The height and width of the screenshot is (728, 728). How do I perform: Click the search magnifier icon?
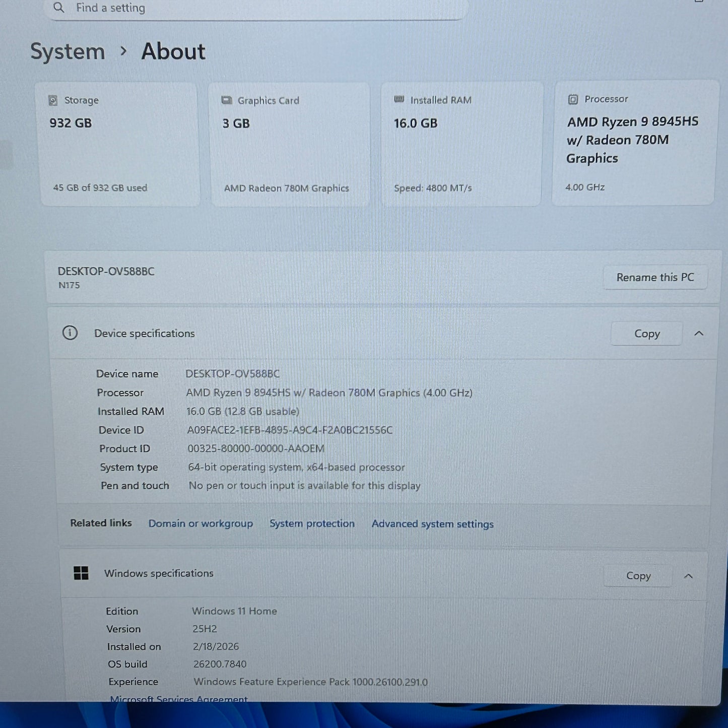coord(58,8)
